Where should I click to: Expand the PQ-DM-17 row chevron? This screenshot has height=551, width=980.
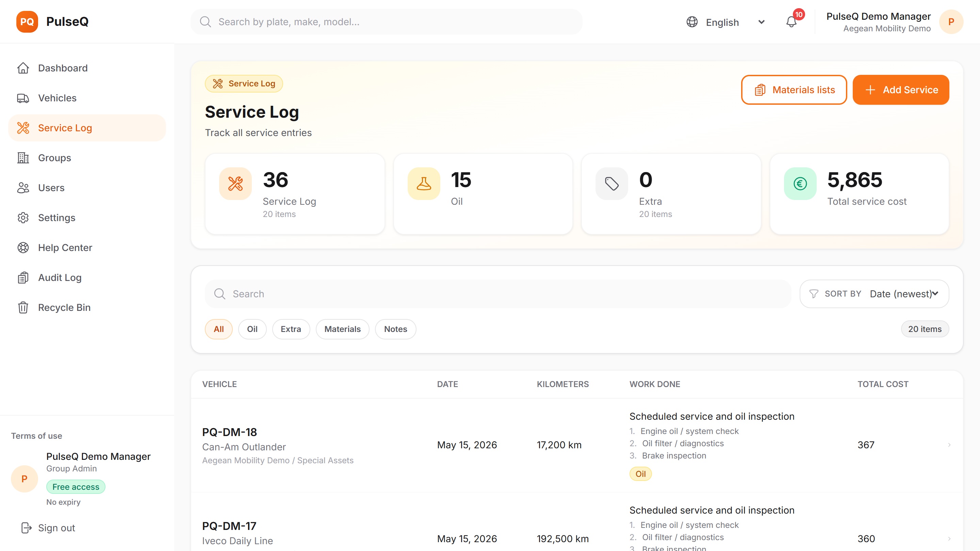point(949,539)
